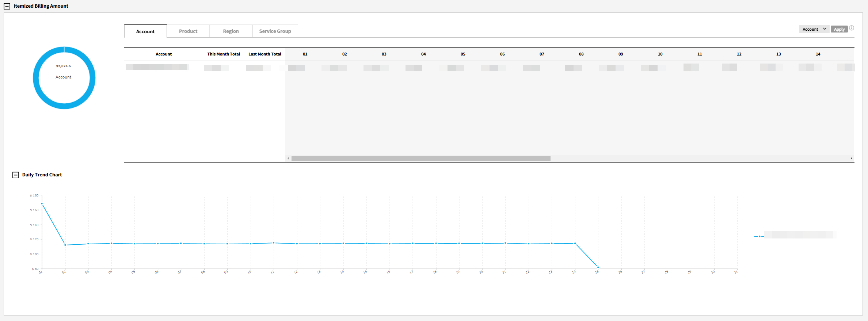Viewport: 868px width, 321px height.
Task: Open the Service Group tab
Action: click(x=275, y=31)
